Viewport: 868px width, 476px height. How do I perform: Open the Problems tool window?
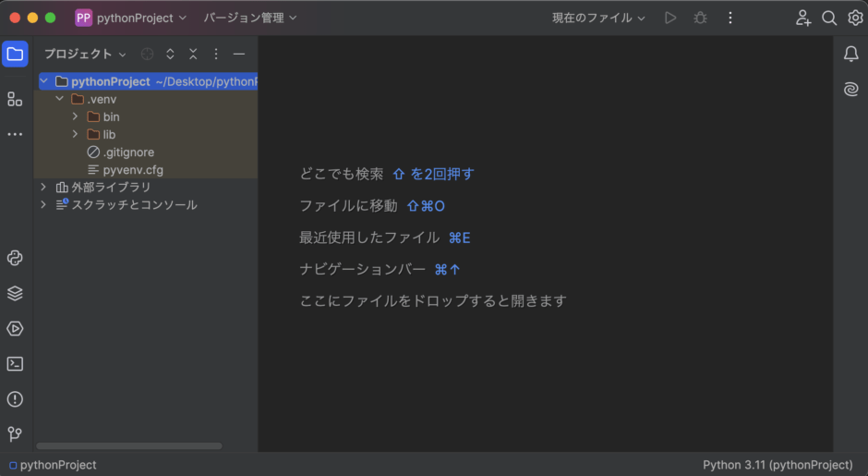click(15, 399)
